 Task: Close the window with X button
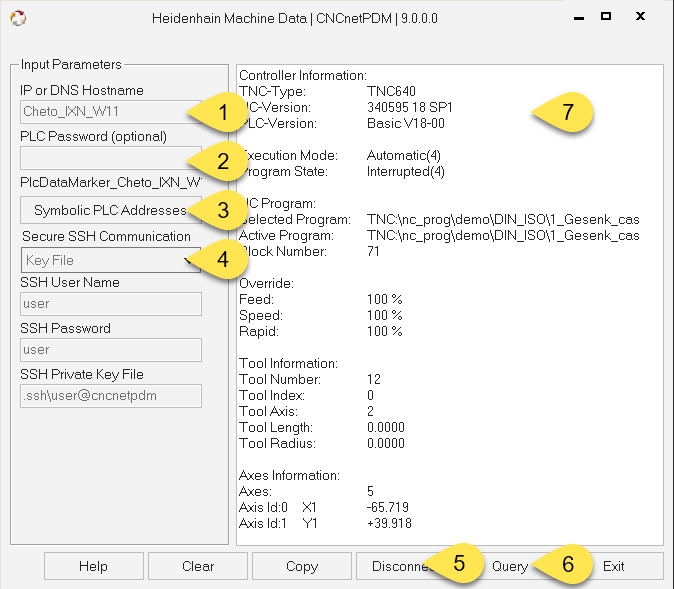pos(640,16)
